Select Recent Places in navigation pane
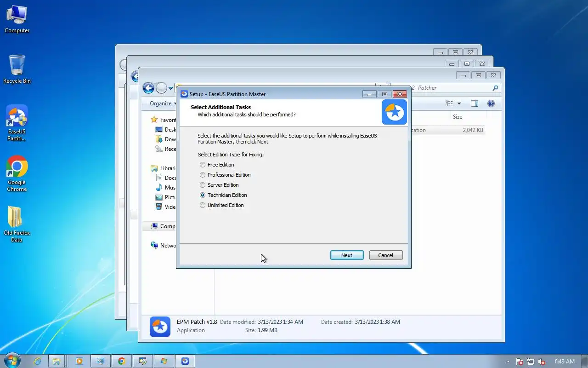 click(166, 149)
